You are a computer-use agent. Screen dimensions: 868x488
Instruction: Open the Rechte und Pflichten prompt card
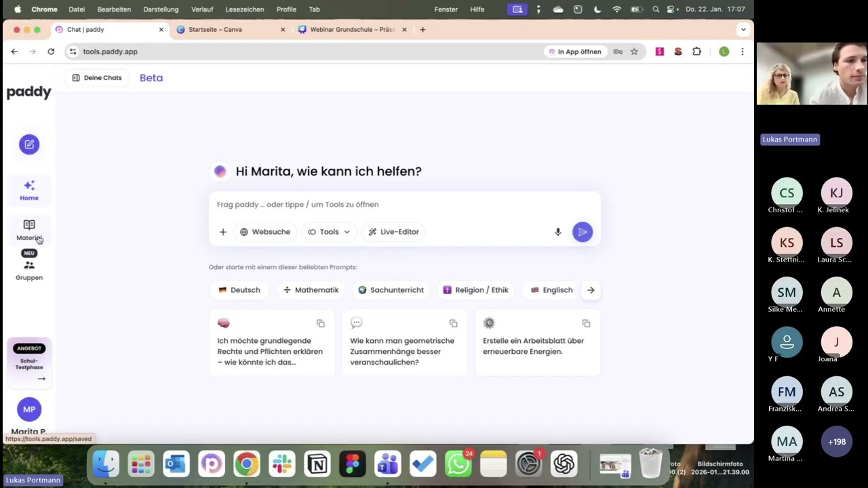(271, 343)
